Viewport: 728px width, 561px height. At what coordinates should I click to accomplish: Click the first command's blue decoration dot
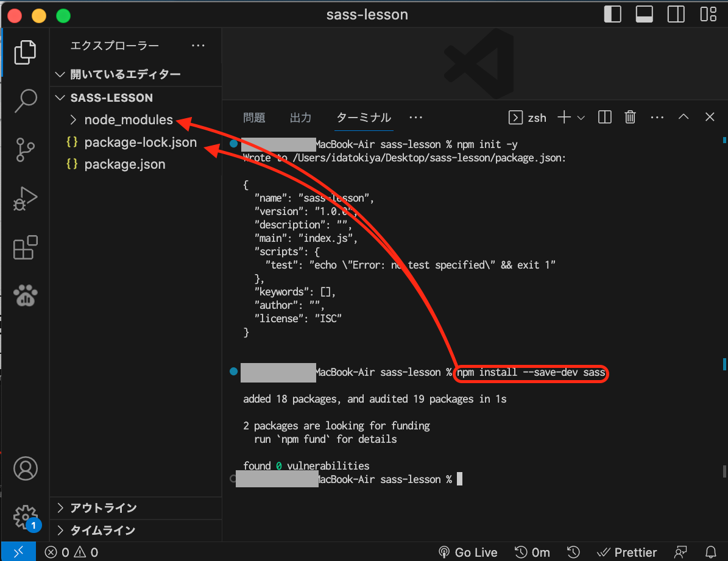pyautogui.click(x=233, y=144)
